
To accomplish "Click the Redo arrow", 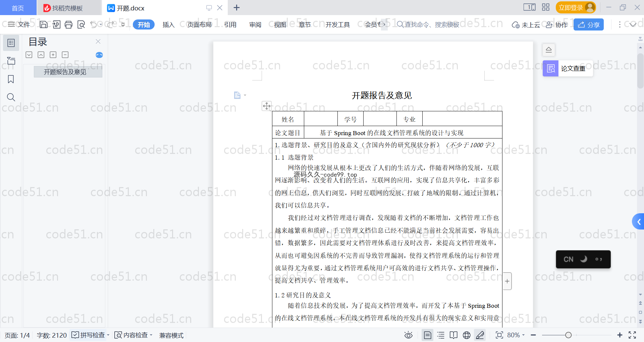I will click(111, 24).
